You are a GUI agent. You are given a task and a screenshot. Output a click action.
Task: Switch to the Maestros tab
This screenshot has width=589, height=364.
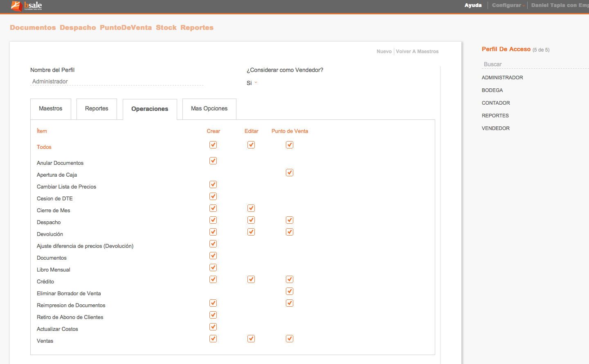51,109
